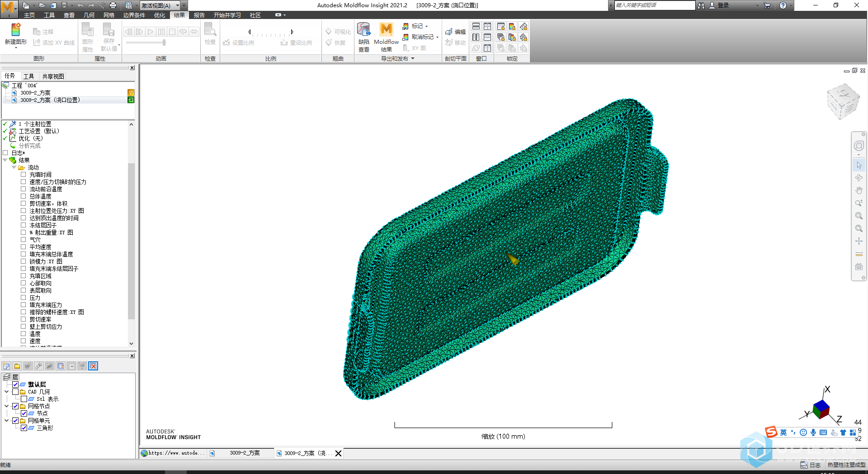Click the help question mark icon
Viewport: 868px width, 474px height.
tap(783, 5)
